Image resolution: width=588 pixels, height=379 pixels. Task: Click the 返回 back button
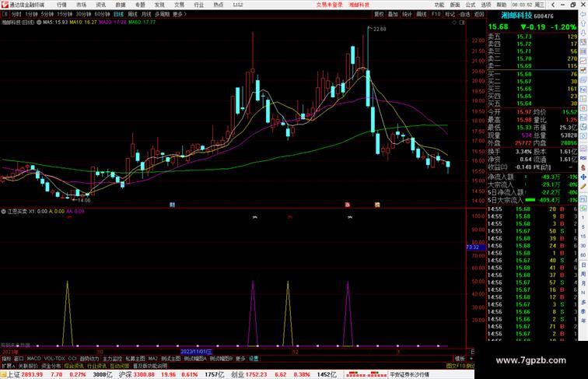click(479, 14)
